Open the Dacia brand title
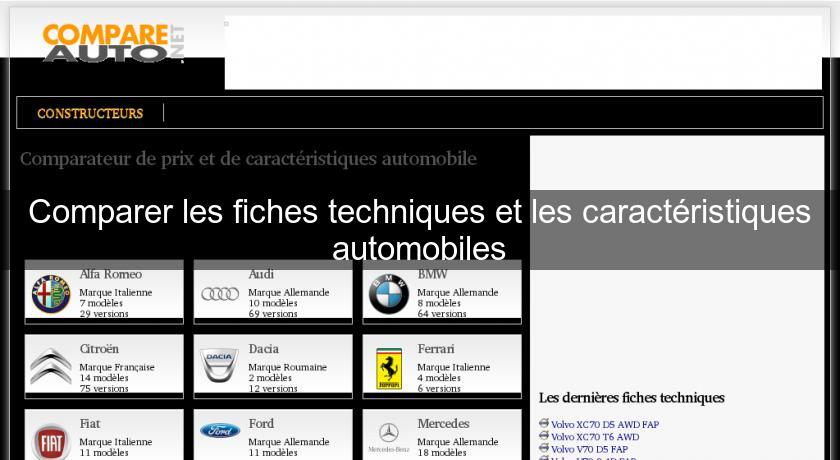Screen dimensions: 840x460 pyautogui.click(x=263, y=349)
